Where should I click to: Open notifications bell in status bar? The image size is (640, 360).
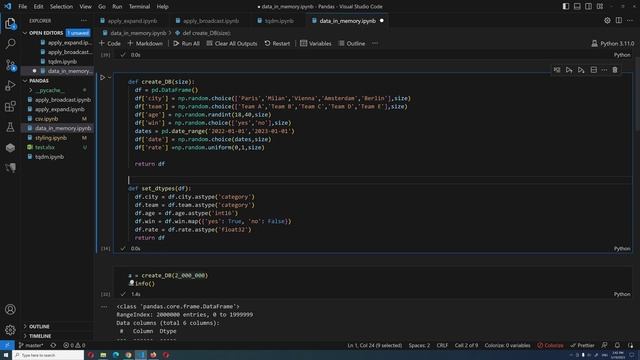tap(617, 345)
